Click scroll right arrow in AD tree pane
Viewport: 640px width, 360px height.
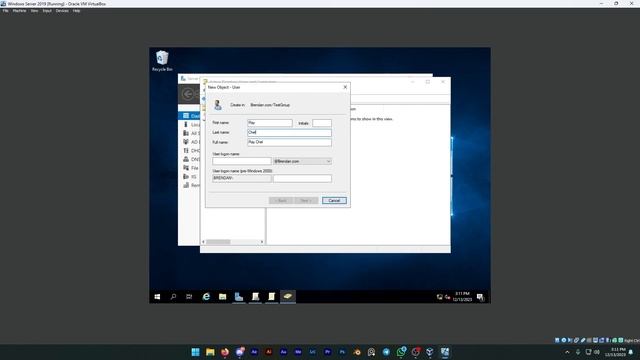pos(262,242)
